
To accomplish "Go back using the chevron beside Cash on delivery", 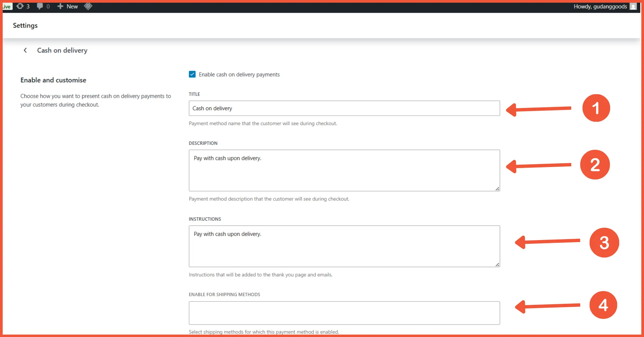I will [25, 50].
